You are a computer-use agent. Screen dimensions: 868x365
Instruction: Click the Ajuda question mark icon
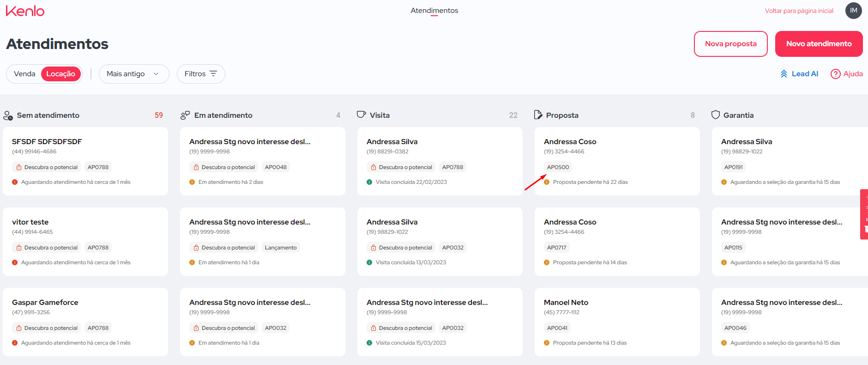835,74
